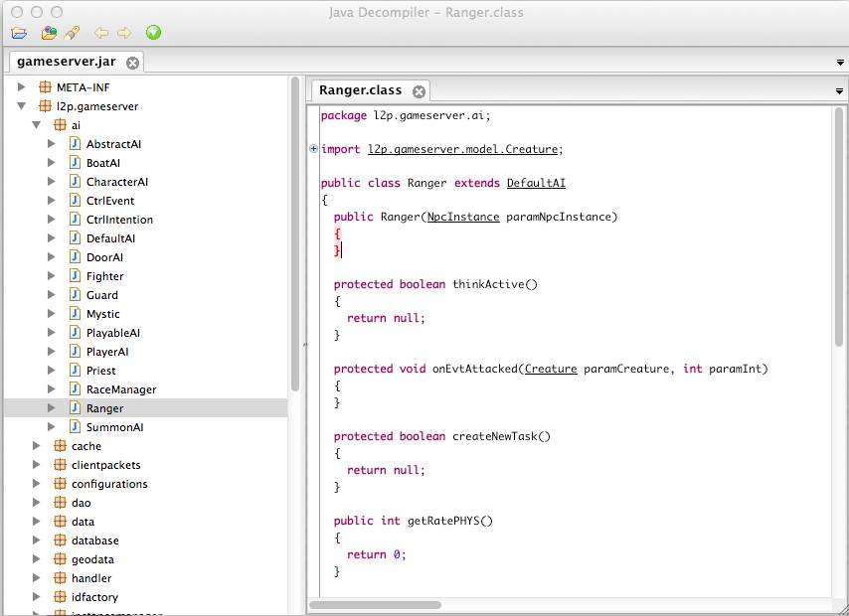
Task: Expand the handler package node
Action: point(36,578)
